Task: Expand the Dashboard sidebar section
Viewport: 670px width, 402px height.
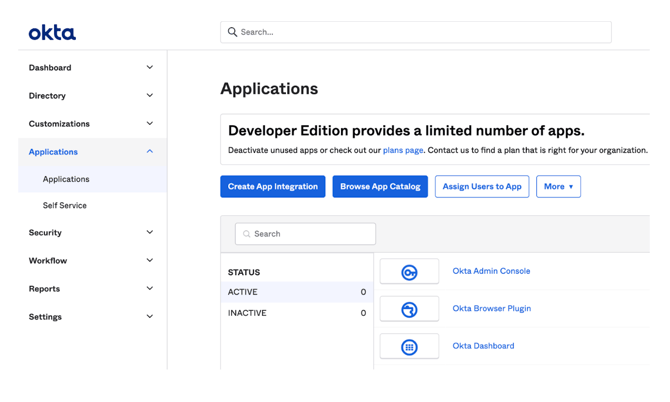Action: point(150,68)
